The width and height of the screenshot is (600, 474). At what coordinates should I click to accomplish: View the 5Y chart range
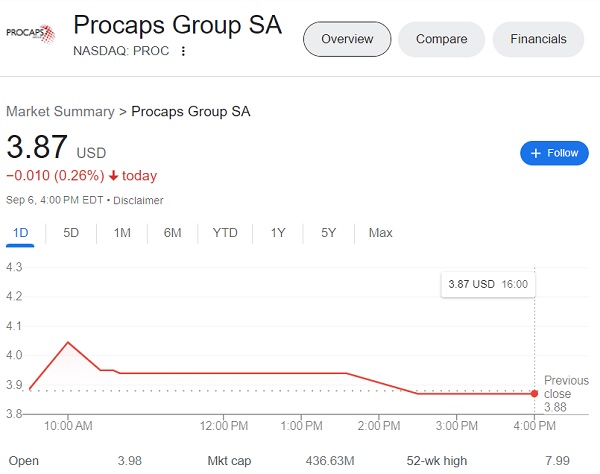[x=328, y=233]
